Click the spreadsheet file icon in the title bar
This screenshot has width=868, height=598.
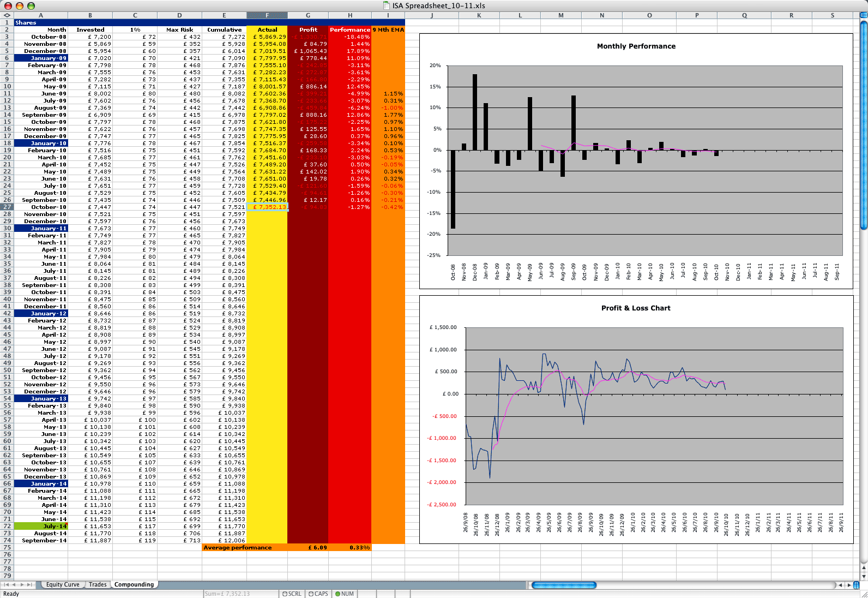coord(387,5)
